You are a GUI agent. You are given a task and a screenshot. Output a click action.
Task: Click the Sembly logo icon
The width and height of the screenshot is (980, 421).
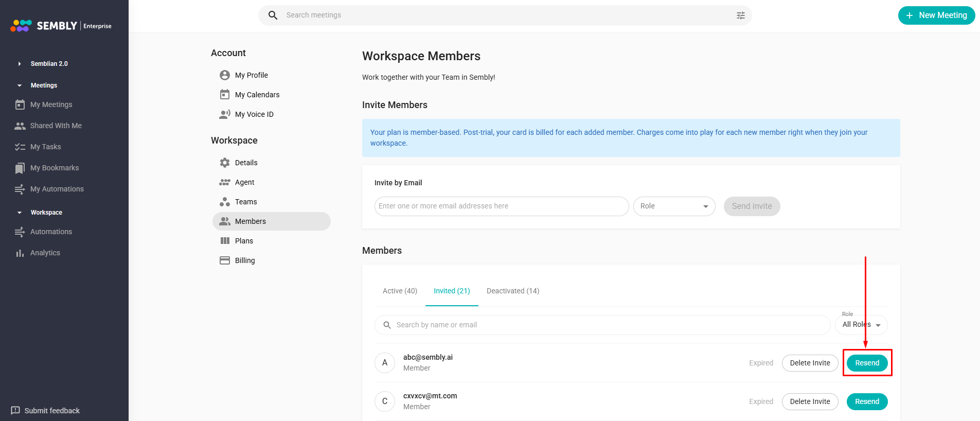coord(21,26)
